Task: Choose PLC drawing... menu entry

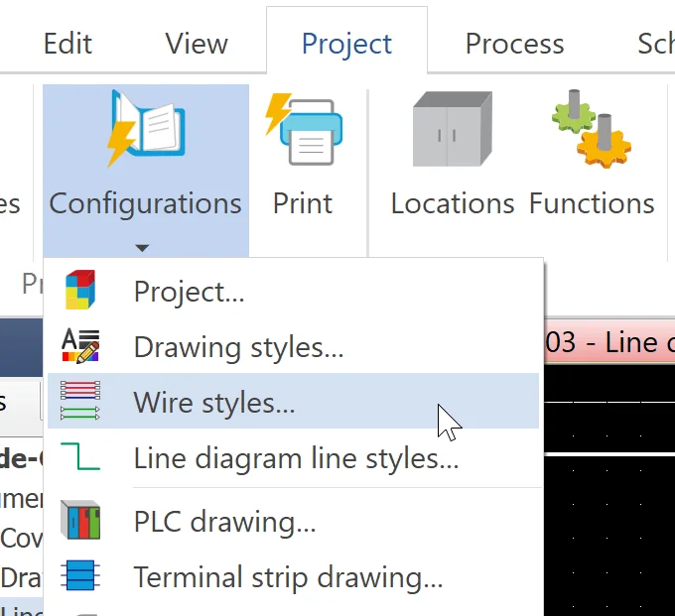Action: [225, 522]
